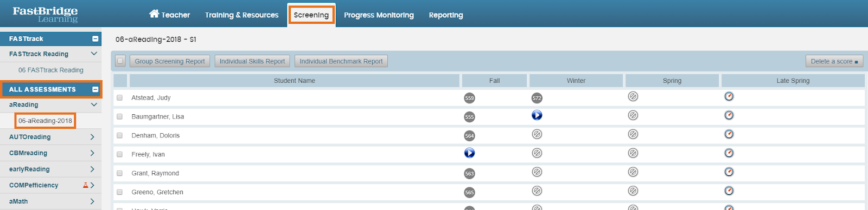This screenshot has width=868, height=210.
Task: Check the box for Atstead, Judy
Action: (119, 98)
